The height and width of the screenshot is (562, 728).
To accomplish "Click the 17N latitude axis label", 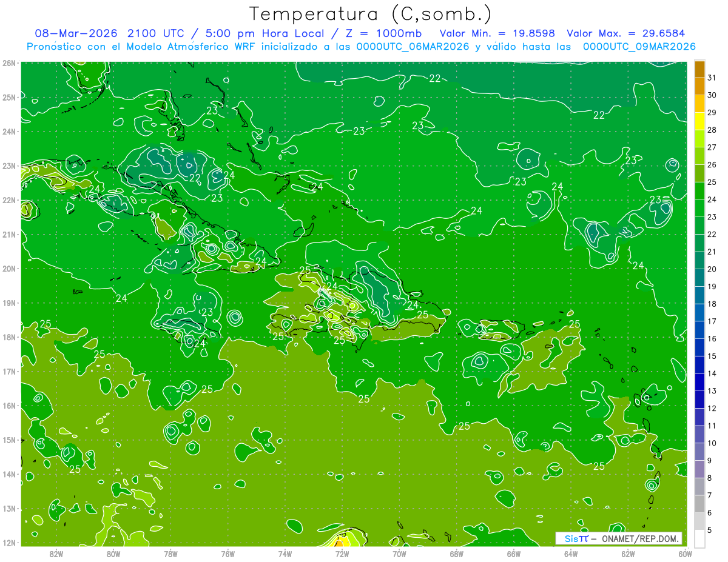I will click(x=9, y=371).
